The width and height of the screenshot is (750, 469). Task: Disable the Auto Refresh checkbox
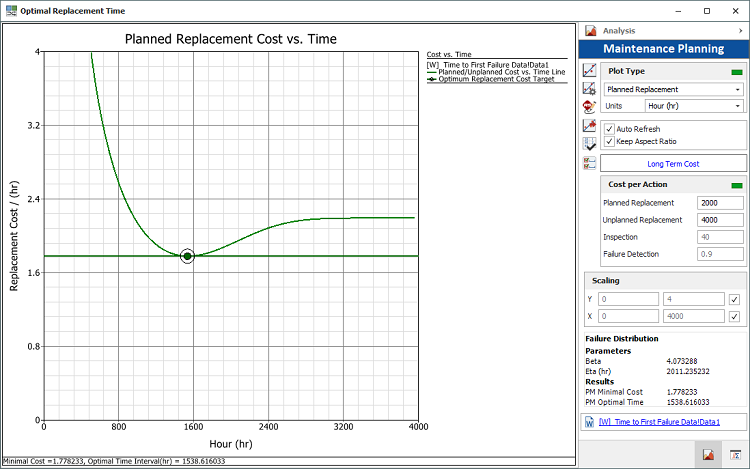(610, 129)
